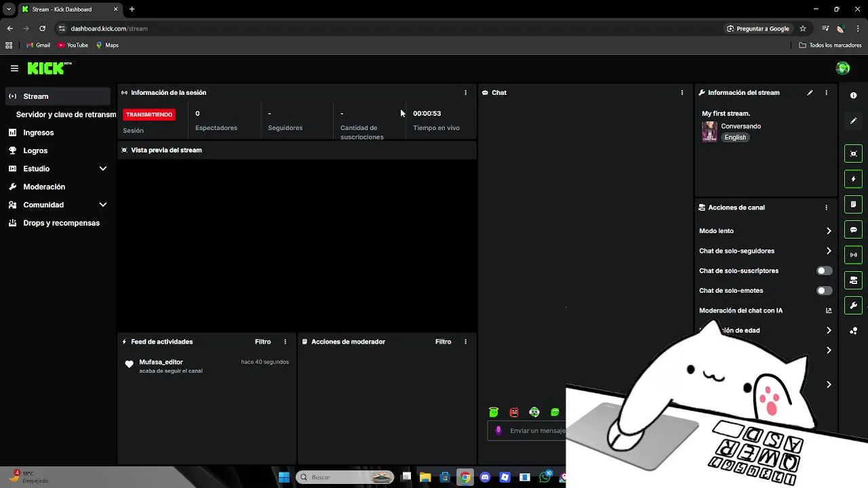Open the Windows Start menu
This screenshot has height=488, width=868.
click(x=284, y=477)
